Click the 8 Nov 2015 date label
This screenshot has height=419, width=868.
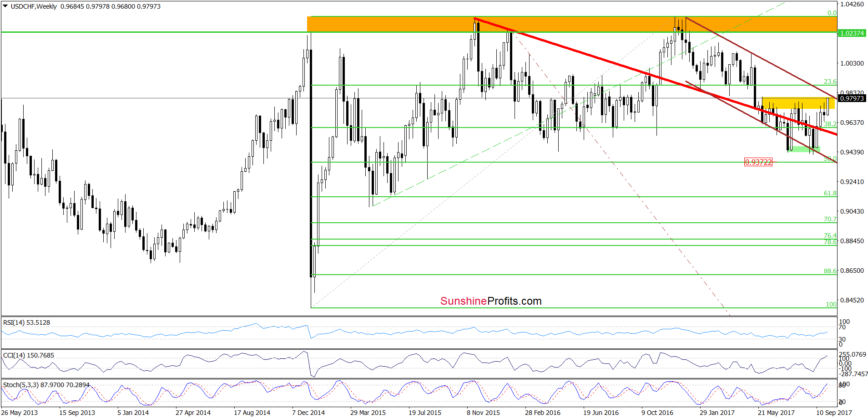coord(483,413)
